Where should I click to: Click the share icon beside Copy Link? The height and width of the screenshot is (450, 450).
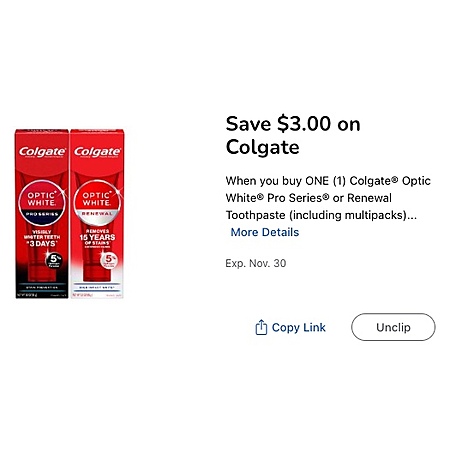pos(261,327)
